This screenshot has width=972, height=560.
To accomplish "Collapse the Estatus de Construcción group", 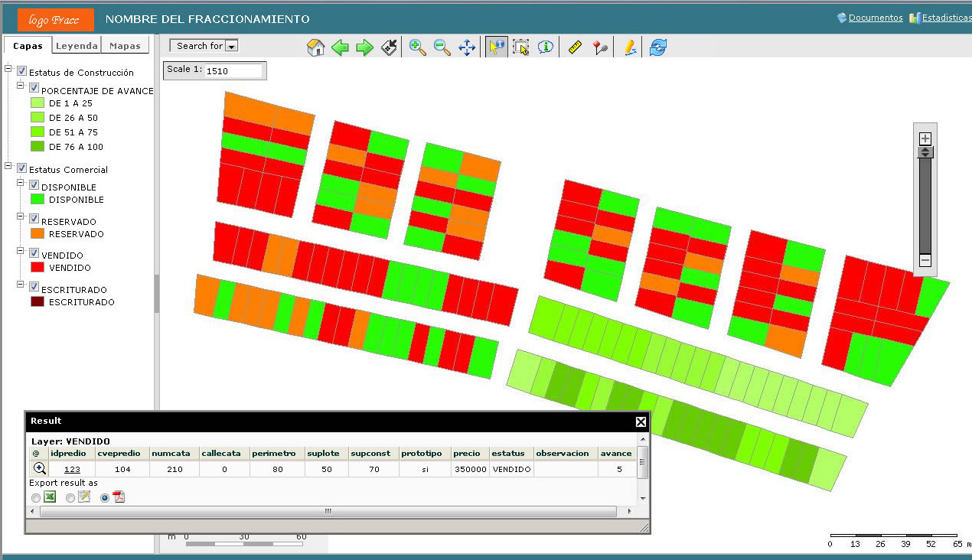I will pyautogui.click(x=9, y=70).
